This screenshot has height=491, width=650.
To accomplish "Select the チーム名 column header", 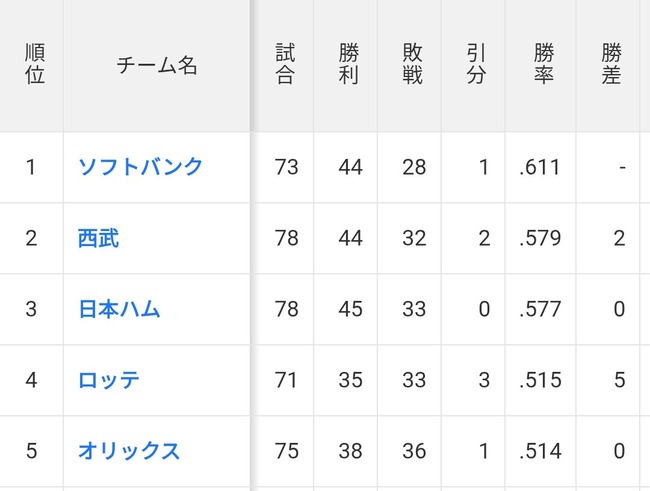I will (157, 66).
